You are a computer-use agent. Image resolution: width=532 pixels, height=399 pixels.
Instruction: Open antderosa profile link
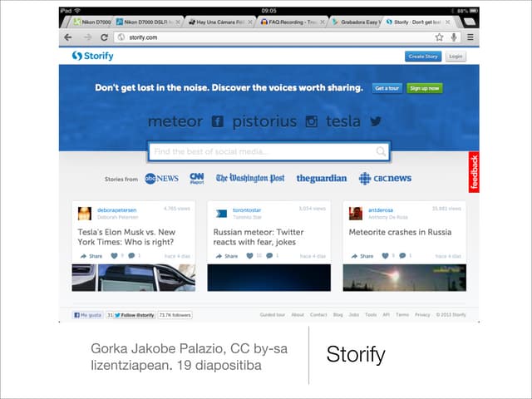381,210
